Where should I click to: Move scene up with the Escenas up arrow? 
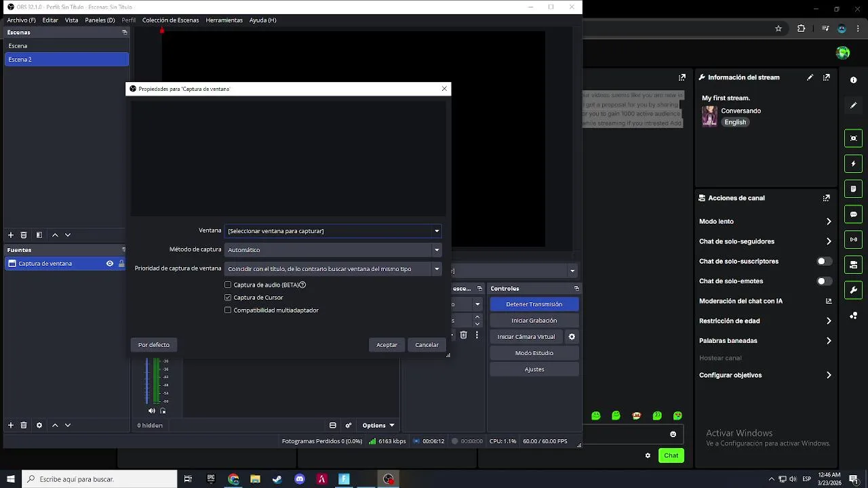click(55, 235)
